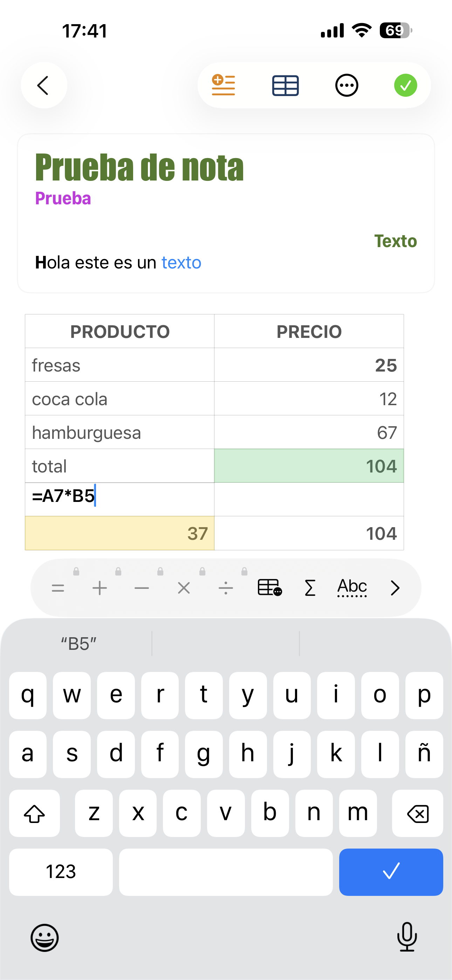Open the sigma functions menu
Viewport: 452px width, 980px height.
[310, 587]
